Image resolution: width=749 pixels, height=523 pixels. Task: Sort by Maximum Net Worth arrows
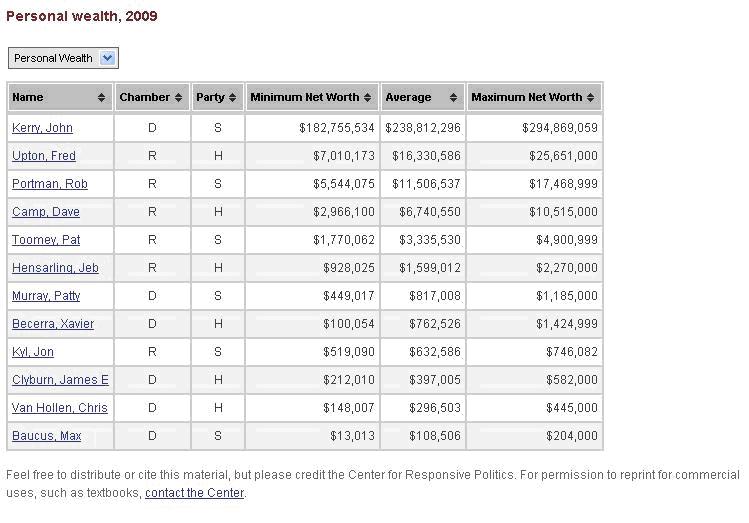click(590, 97)
